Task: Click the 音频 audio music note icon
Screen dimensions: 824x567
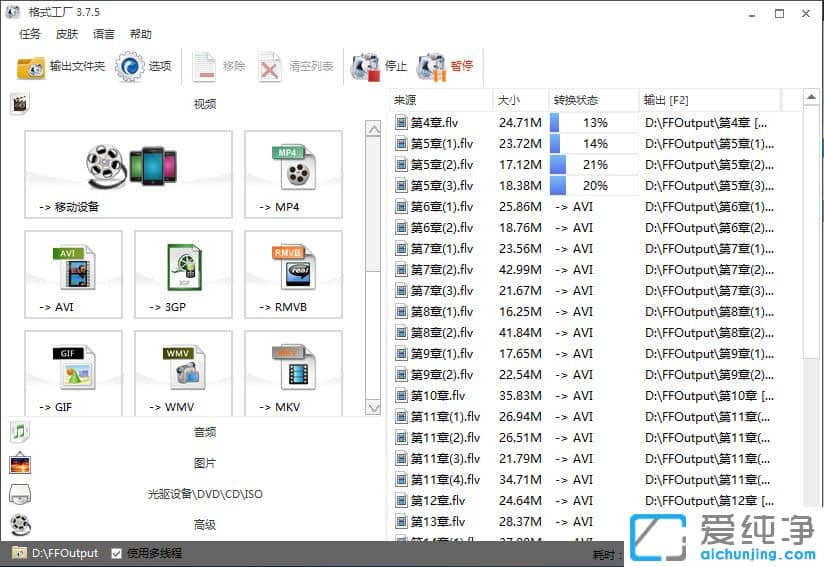Action: click(x=20, y=432)
